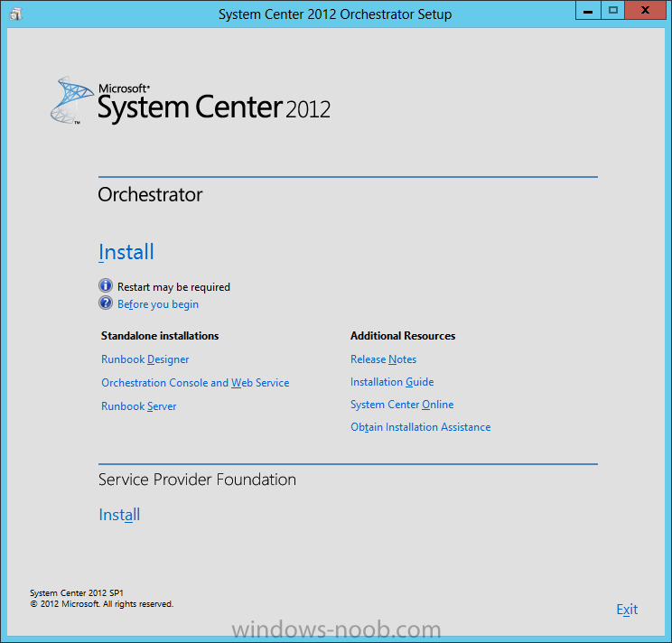This screenshot has width=672, height=643.
Task: Visit System Center Online
Action: [x=402, y=405]
